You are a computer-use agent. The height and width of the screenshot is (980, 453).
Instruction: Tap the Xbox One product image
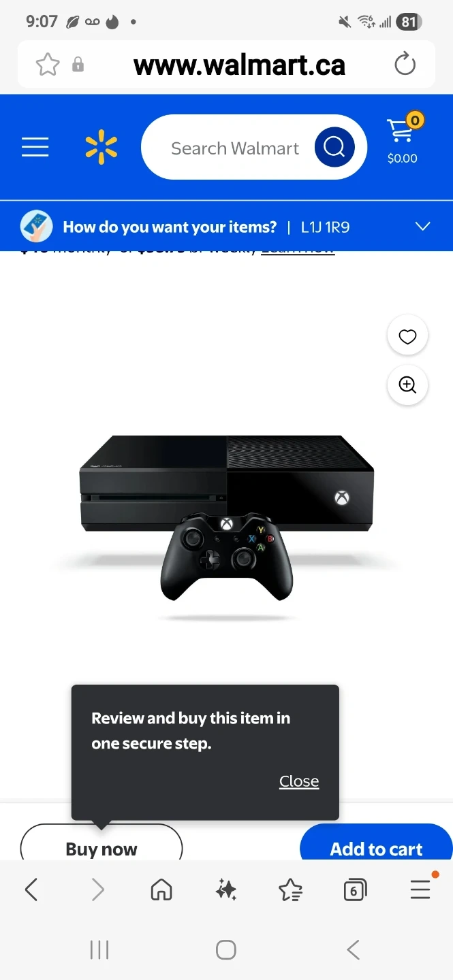point(227,517)
